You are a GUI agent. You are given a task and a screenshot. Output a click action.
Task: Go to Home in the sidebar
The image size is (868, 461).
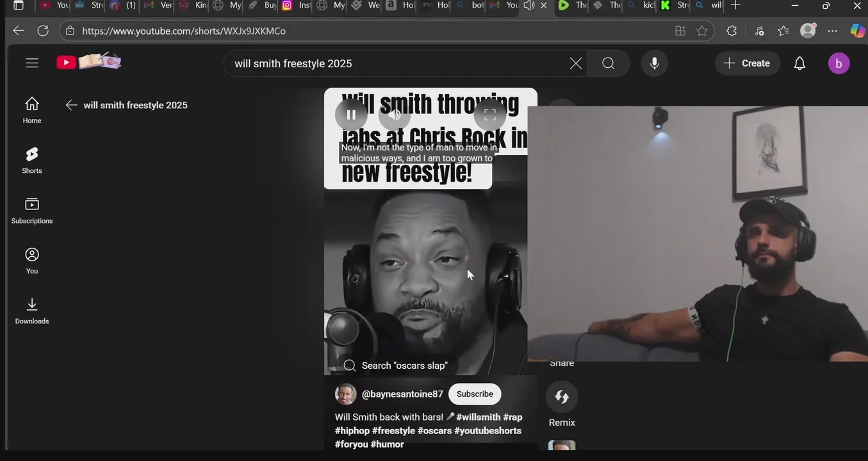point(32,110)
